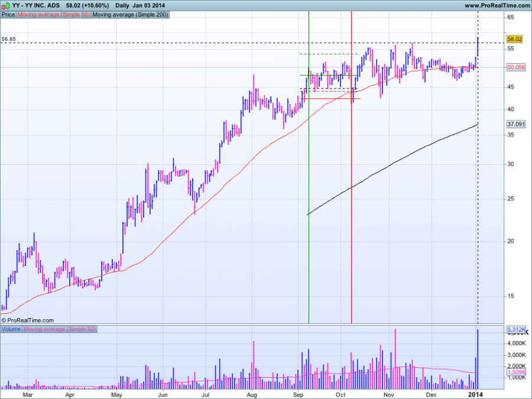The height and width of the screenshot is (399, 532).
Task: Select the Price indicator label
Action: point(8,15)
